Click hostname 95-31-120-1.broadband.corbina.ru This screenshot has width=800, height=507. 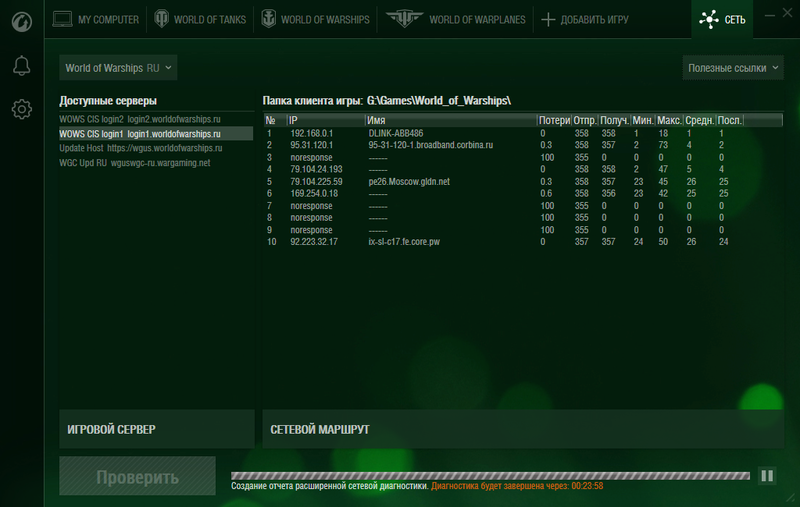pos(431,145)
